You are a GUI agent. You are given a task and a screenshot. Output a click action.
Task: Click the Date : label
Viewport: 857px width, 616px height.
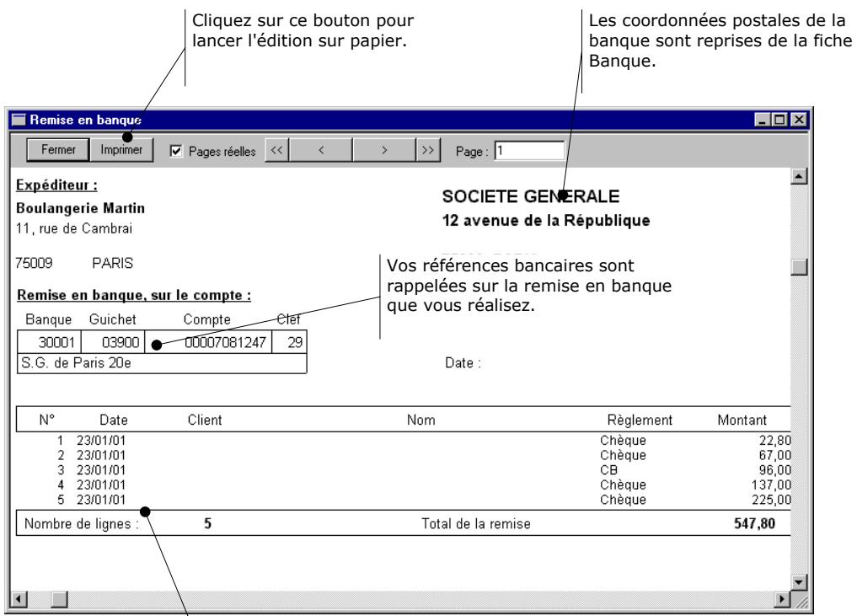coord(463,363)
